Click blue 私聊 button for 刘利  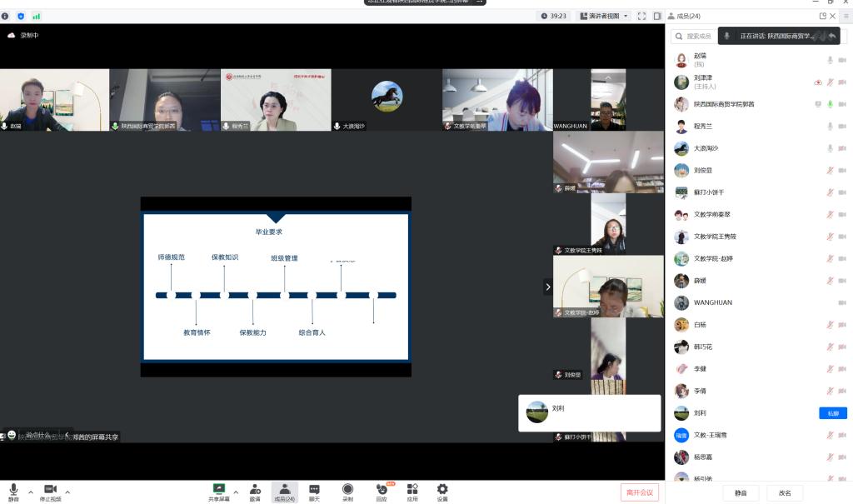pos(833,414)
